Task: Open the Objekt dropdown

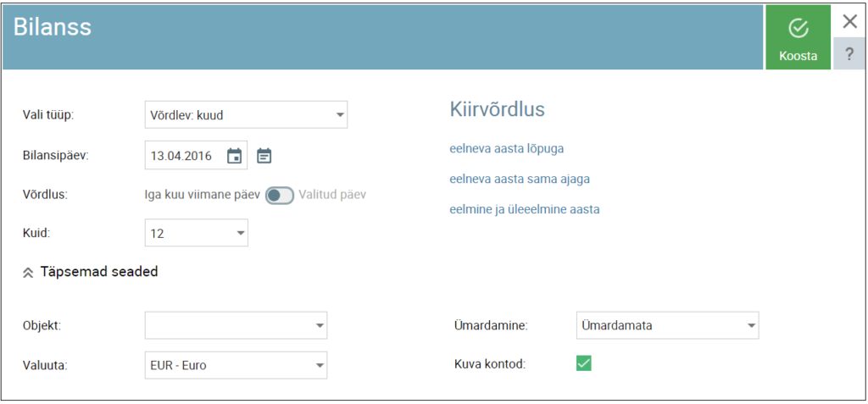Action: pyautogui.click(x=236, y=324)
